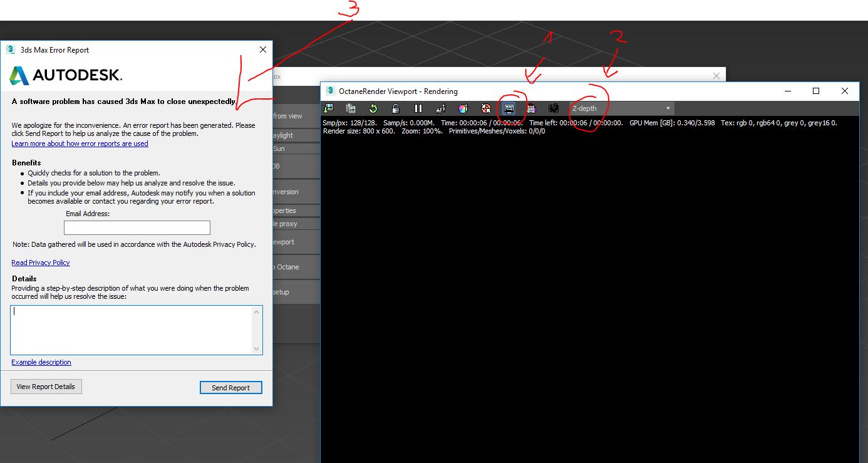Open the Read Privacy Policy link
This screenshot has height=463, width=868.
[41, 263]
